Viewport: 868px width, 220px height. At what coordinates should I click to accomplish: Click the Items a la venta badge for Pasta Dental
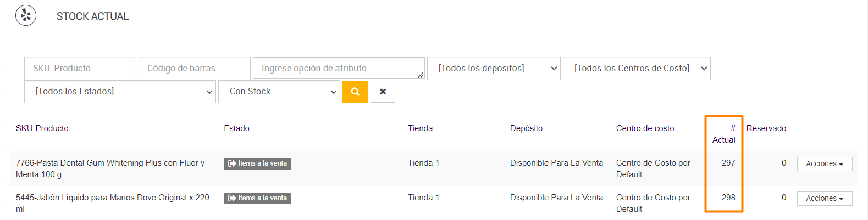[x=257, y=163]
